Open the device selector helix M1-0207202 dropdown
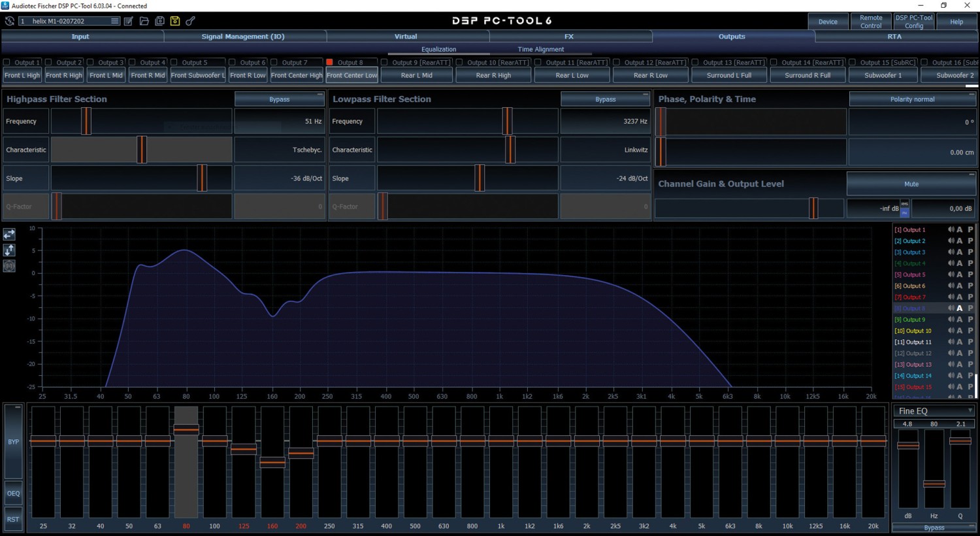Viewport: 980px width, 536px height. (69, 21)
